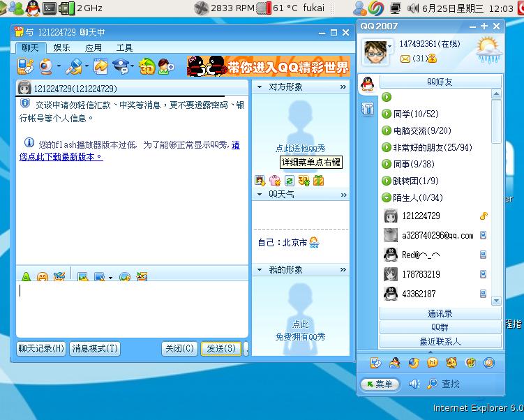The width and height of the screenshot is (524, 420).
Task: Click the screen capture icon
Action: pos(100,277)
